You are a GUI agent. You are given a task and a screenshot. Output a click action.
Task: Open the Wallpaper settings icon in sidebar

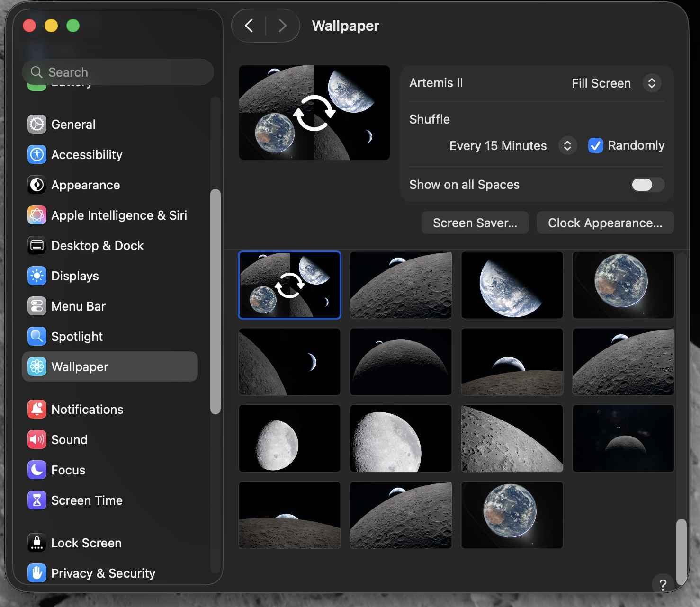pyautogui.click(x=36, y=366)
